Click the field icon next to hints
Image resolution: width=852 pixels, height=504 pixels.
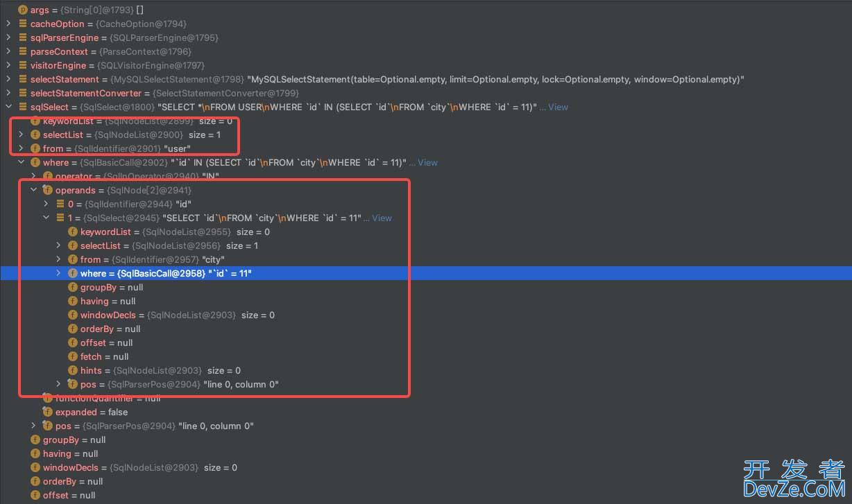tap(73, 371)
